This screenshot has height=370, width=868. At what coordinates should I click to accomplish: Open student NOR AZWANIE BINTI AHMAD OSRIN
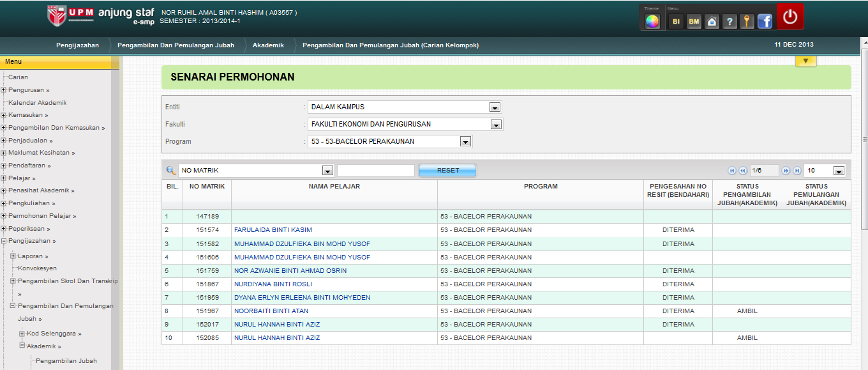pos(290,271)
